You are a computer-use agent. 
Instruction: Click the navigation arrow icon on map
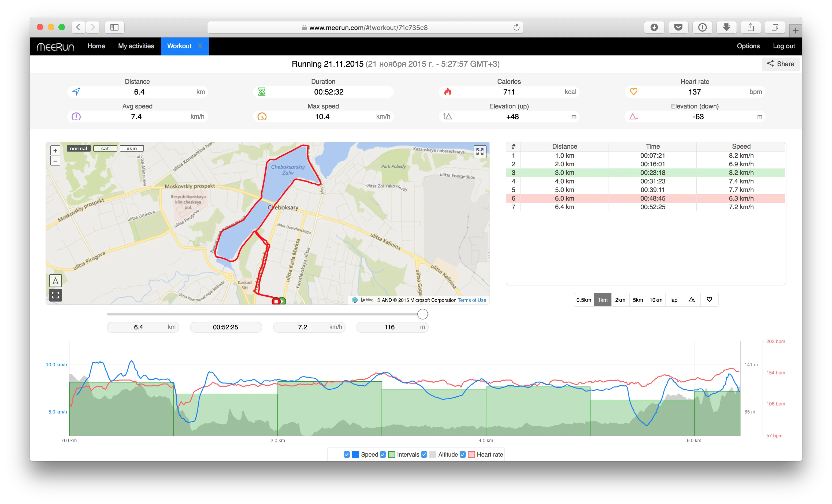click(x=55, y=281)
